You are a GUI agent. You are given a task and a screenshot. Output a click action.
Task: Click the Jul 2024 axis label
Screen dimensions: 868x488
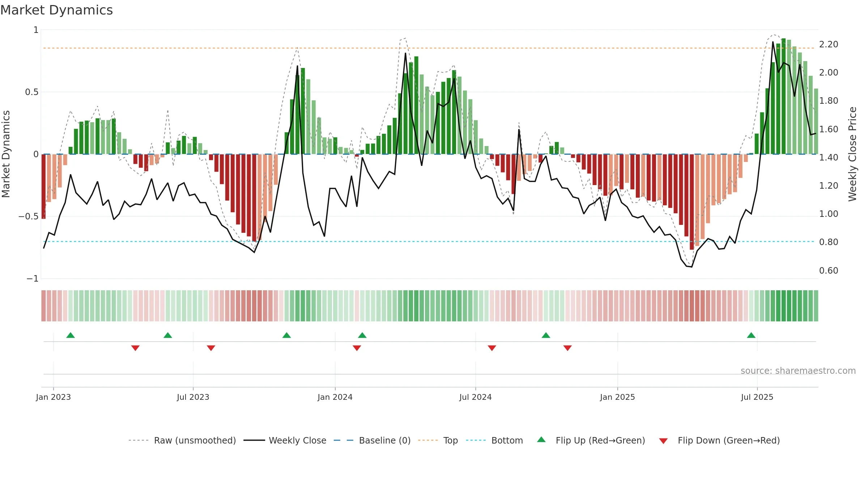tap(476, 397)
